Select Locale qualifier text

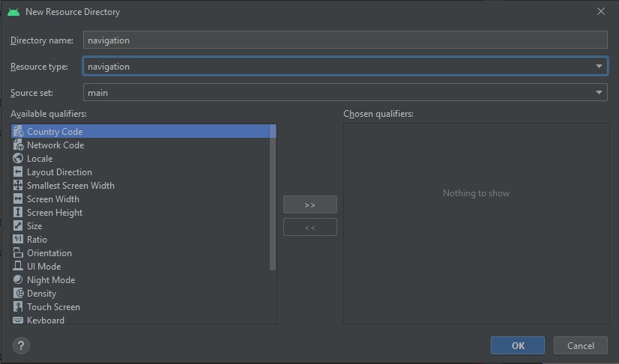pyautogui.click(x=40, y=159)
